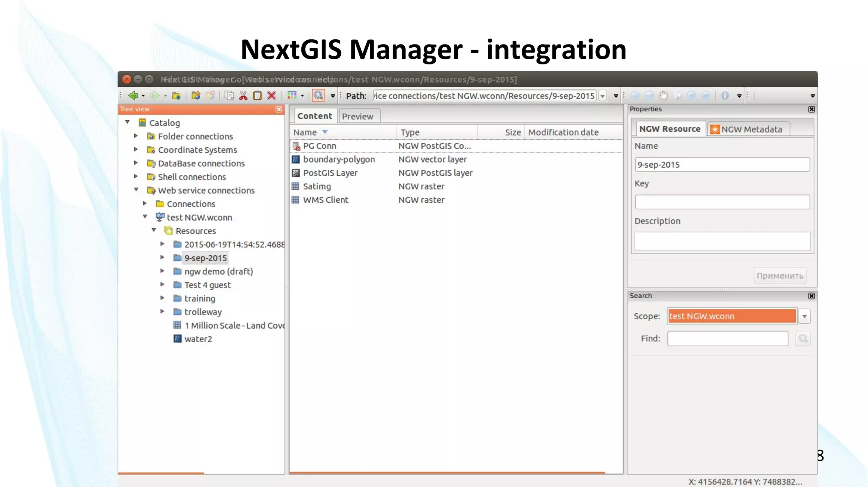Click the PG Conn row icon
The width and height of the screenshot is (868, 487).
pos(296,146)
